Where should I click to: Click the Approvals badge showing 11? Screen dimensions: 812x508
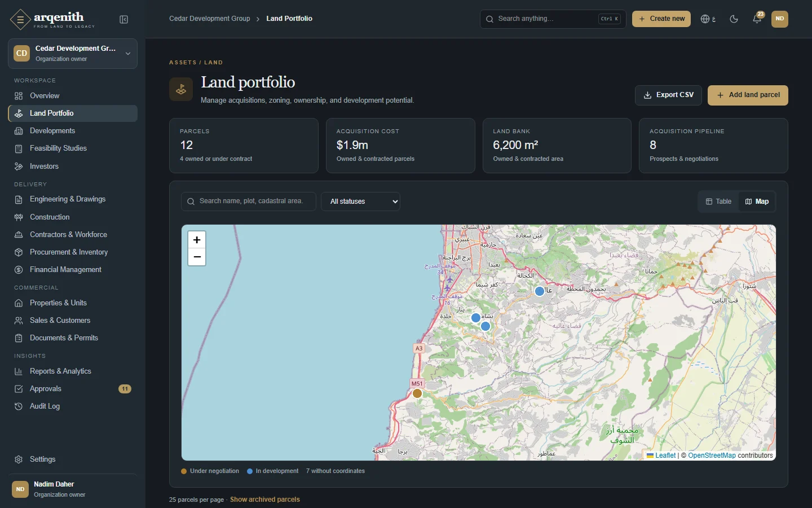[125, 389]
